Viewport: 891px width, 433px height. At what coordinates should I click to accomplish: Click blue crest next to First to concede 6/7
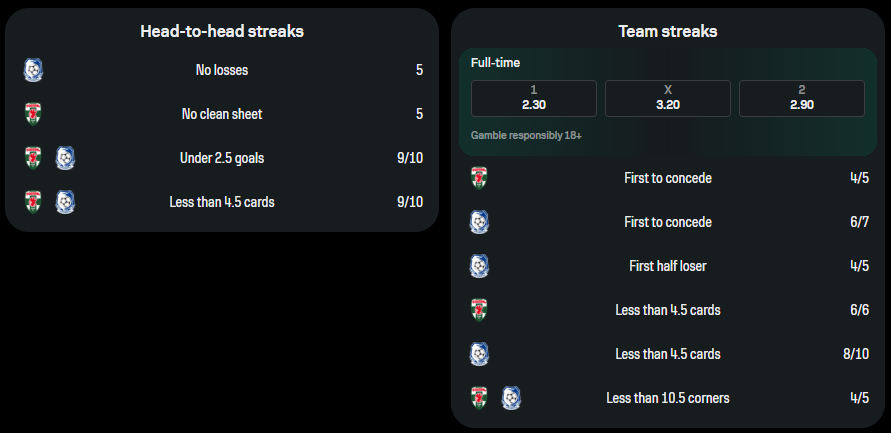point(479,222)
